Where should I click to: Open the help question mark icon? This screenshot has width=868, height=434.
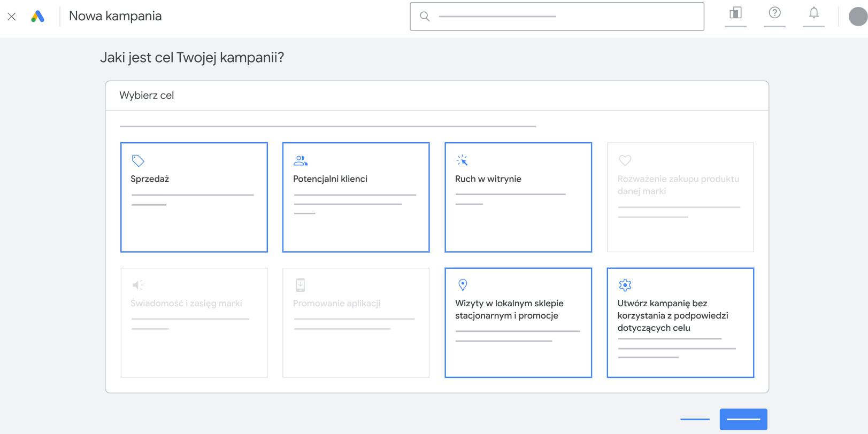tap(774, 13)
